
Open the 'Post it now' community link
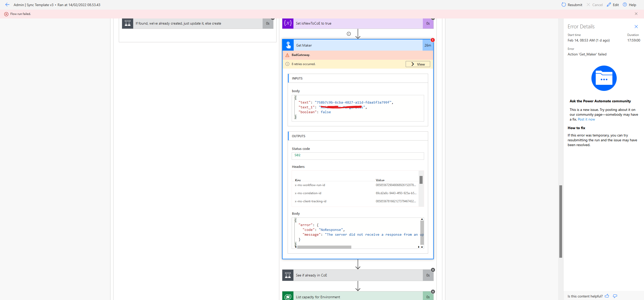[586, 119]
